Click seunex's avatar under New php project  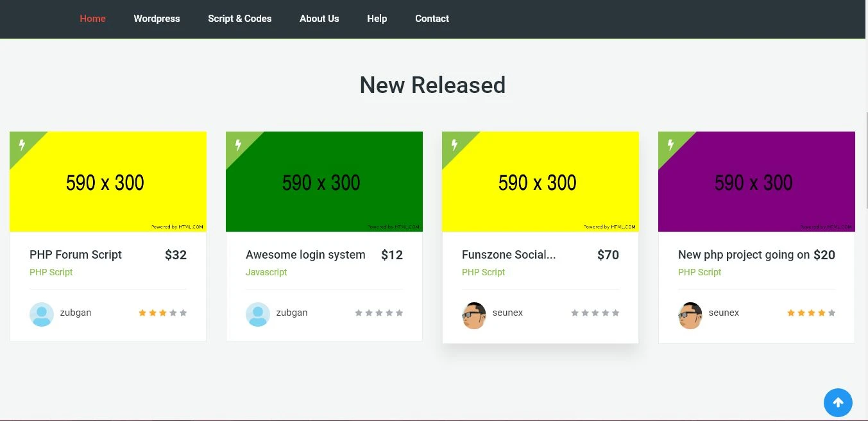(690, 315)
